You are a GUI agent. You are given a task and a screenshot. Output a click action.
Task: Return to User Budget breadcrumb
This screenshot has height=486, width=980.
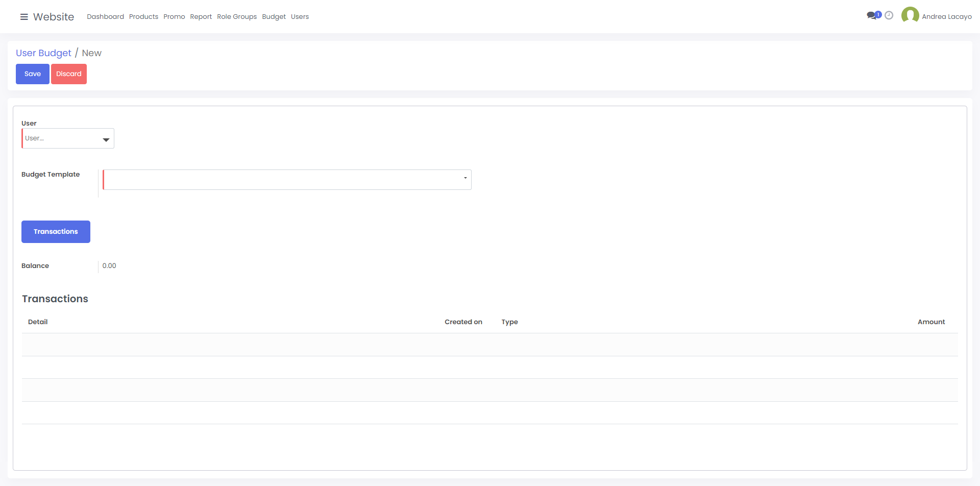pos(43,53)
